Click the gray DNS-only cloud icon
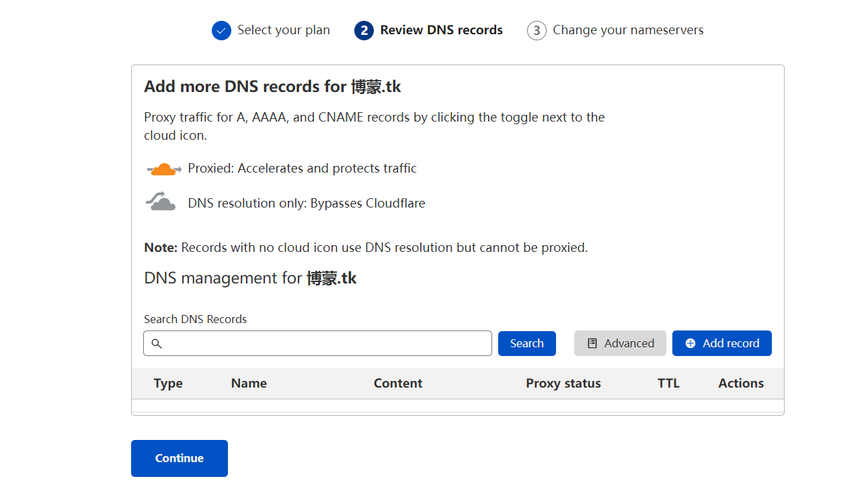Image resolution: width=868 pixels, height=489 pixels. pyautogui.click(x=161, y=202)
